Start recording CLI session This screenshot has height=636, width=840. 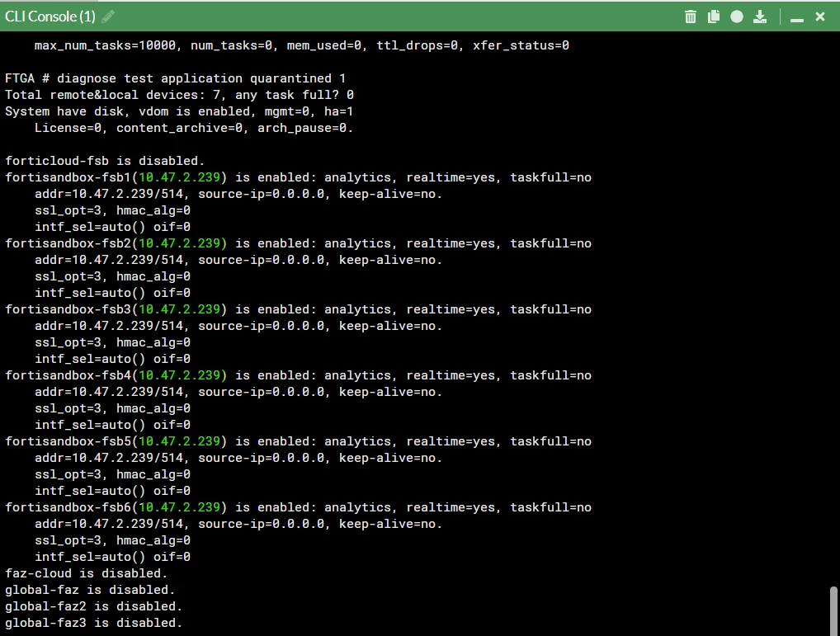(x=737, y=16)
